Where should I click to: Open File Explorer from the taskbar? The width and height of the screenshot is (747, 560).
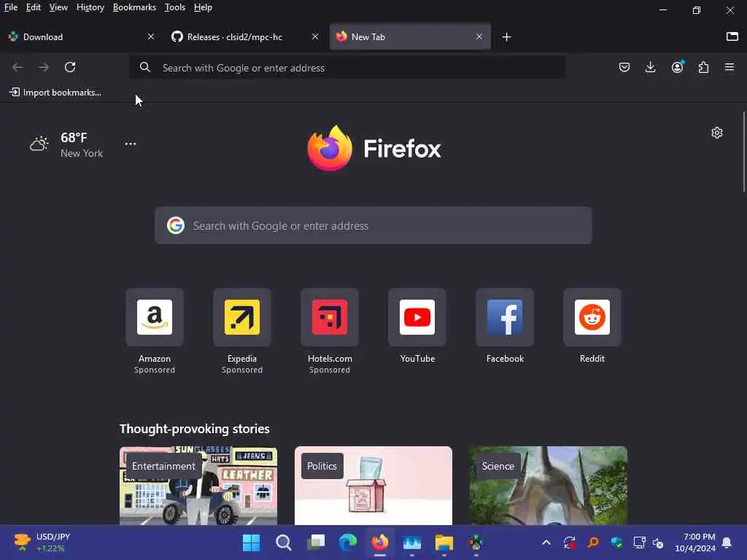tap(444, 542)
